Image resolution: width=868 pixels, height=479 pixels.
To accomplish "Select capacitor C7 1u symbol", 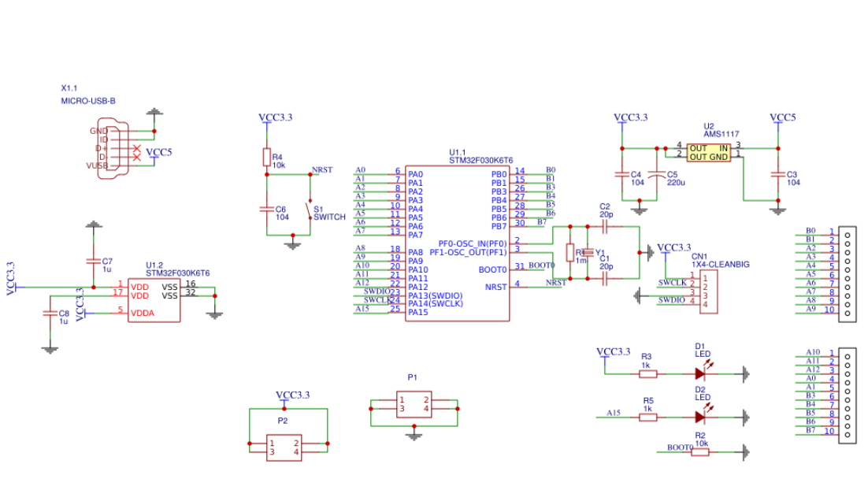I will (94, 261).
